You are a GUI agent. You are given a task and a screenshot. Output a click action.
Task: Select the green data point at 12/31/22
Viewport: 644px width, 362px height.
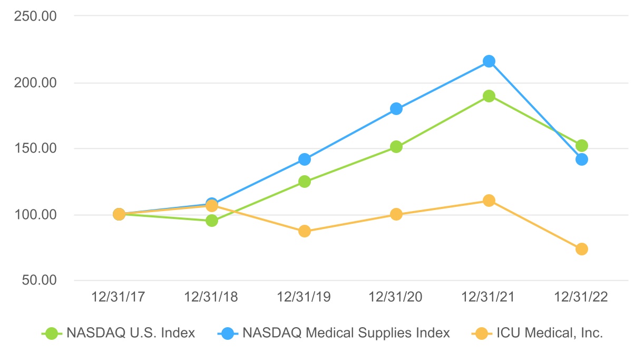(x=582, y=146)
